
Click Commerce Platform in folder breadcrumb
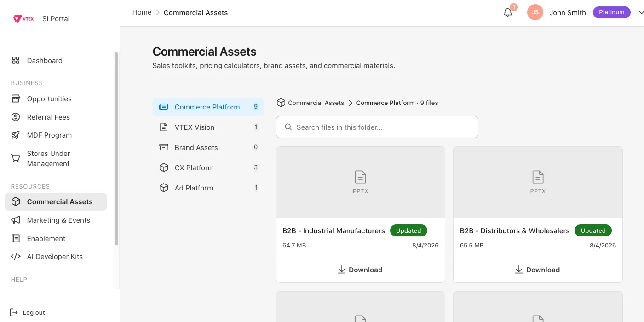[x=385, y=103]
